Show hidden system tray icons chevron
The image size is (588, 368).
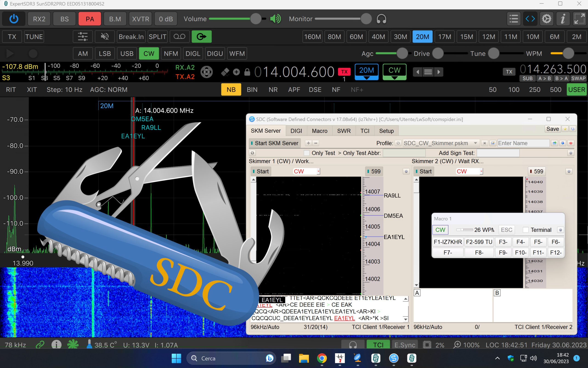tap(497, 358)
